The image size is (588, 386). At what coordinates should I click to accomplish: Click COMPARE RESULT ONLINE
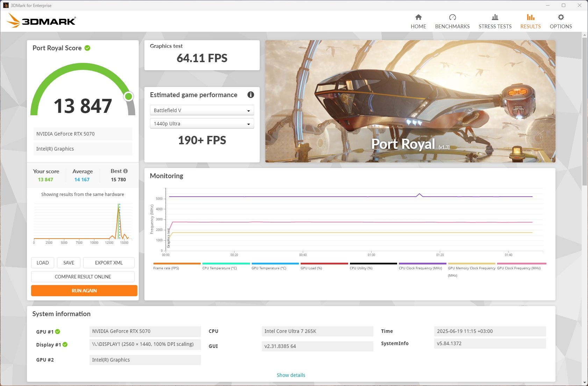(83, 277)
